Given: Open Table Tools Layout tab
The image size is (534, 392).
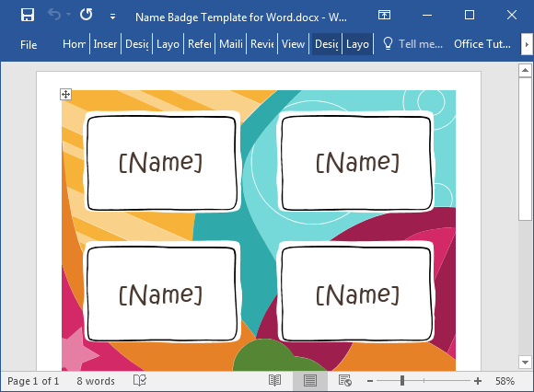Looking at the screenshot, I should tap(357, 44).
